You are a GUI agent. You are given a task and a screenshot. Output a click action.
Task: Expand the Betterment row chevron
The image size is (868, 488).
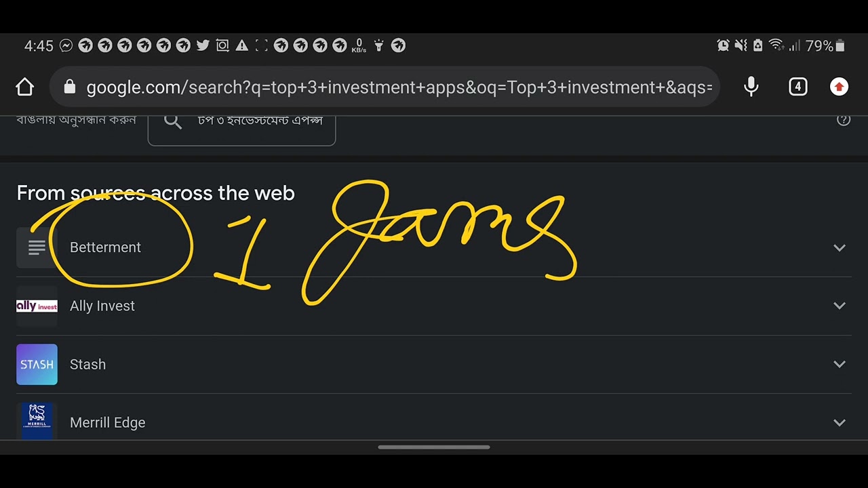840,247
